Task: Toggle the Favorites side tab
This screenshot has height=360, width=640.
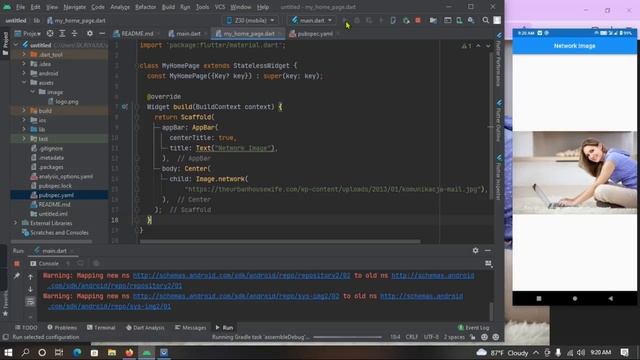Action: click(x=5, y=303)
